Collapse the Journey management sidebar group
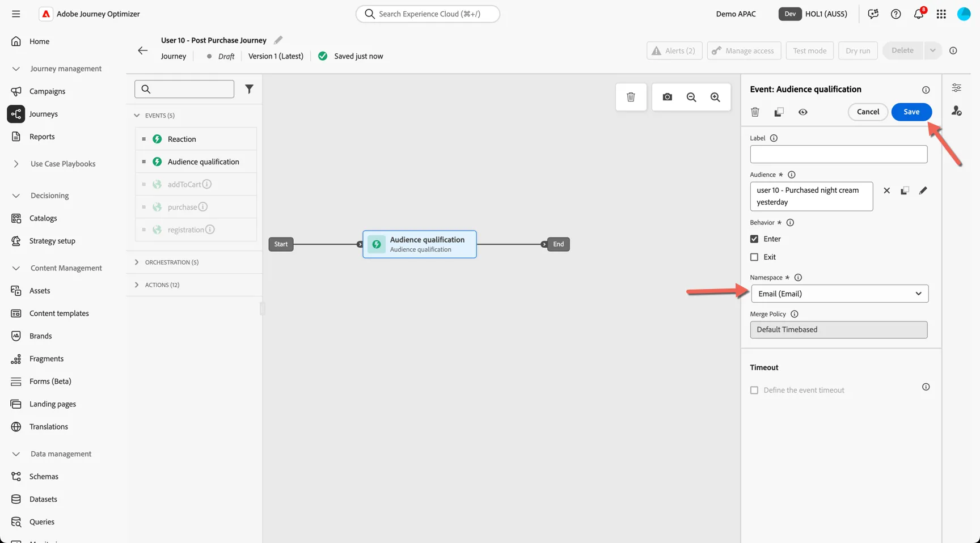The image size is (980, 543). pyautogui.click(x=16, y=69)
